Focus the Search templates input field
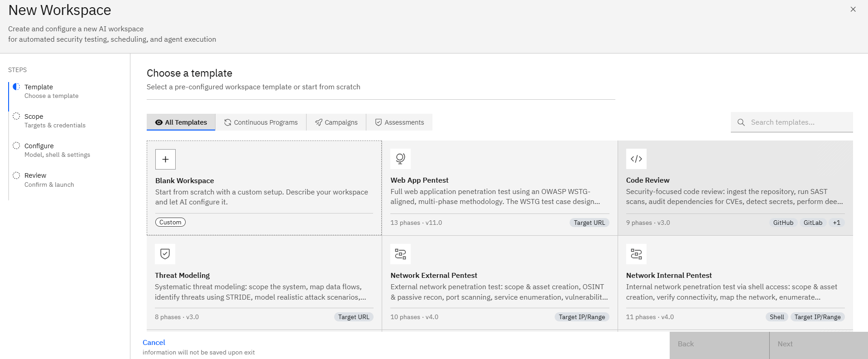The width and height of the screenshot is (868, 359). pyautogui.click(x=792, y=122)
